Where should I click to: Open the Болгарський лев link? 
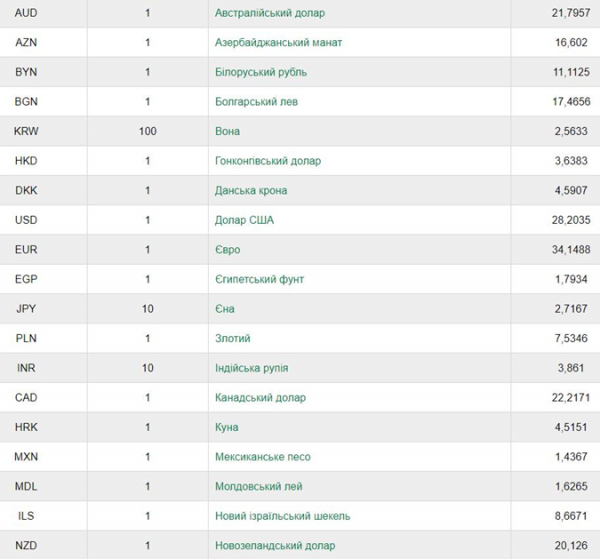[x=256, y=102]
